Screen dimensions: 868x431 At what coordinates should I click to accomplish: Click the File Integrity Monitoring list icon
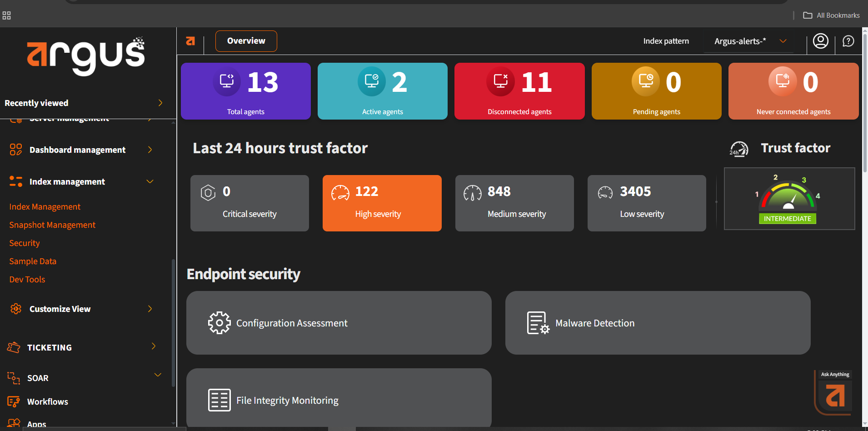pyautogui.click(x=219, y=400)
